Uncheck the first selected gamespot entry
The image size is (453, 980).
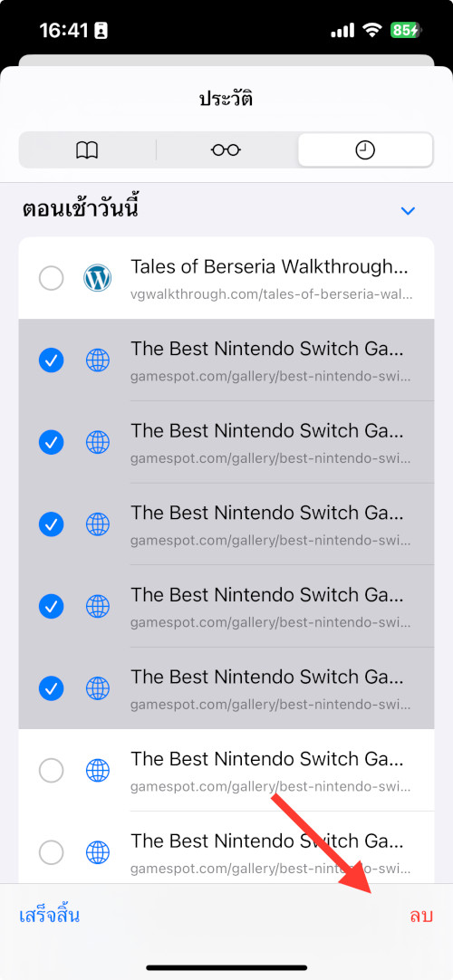coord(52,360)
